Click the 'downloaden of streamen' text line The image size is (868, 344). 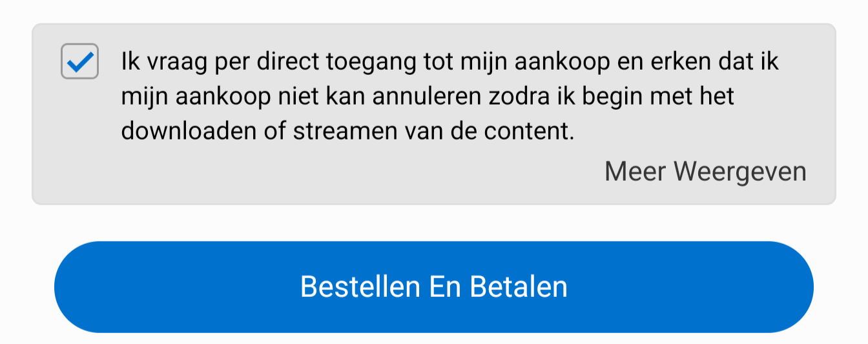point(347,131)
